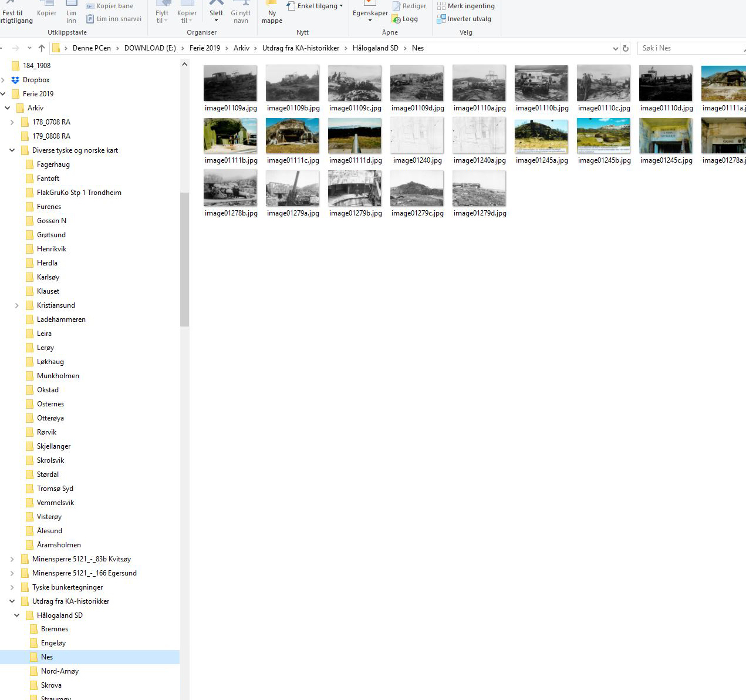The width and height of the screenshot is (746, 700).
Task: Click Kopier bane in the ribbon
Action: point(90,6)
